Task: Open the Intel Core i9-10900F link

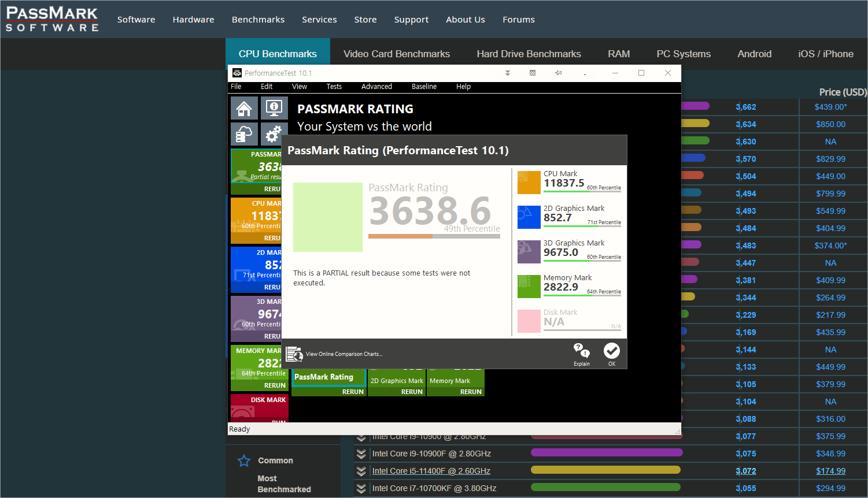Action: pos(431,454)
